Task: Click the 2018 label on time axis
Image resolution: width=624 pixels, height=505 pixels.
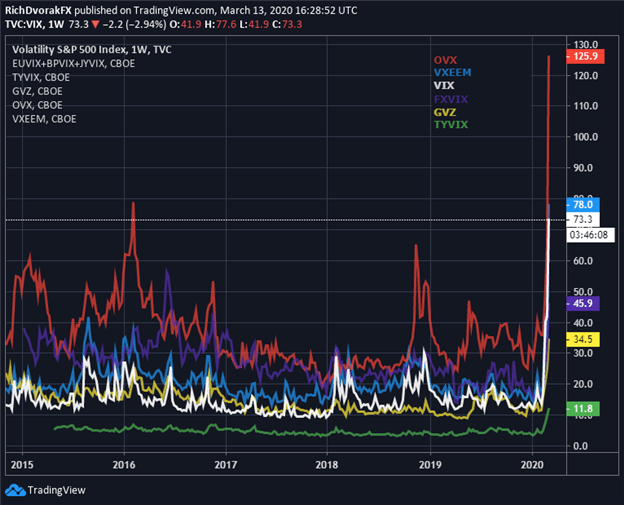Action: (327, 465)
